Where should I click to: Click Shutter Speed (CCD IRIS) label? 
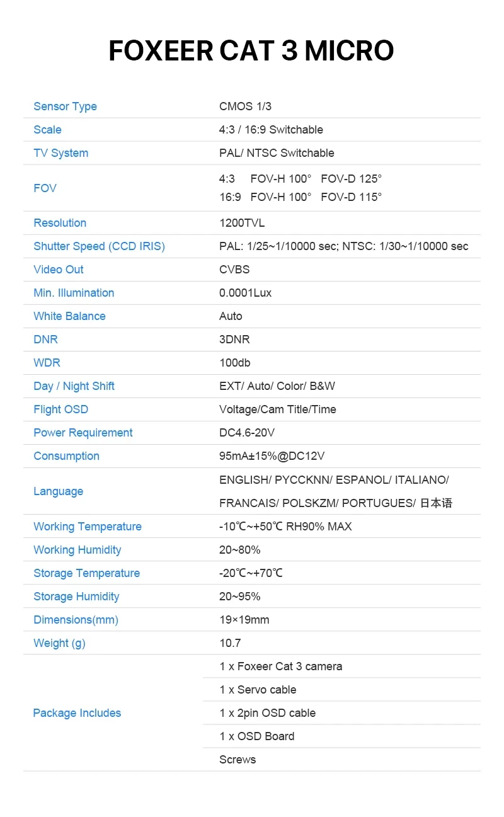pos(99,246)
